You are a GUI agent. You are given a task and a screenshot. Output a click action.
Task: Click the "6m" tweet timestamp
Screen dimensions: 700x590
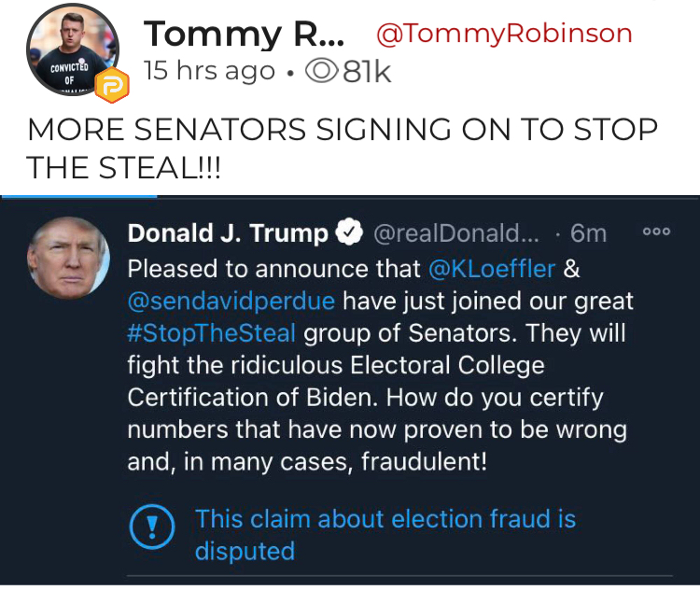(x=590, y=233)
